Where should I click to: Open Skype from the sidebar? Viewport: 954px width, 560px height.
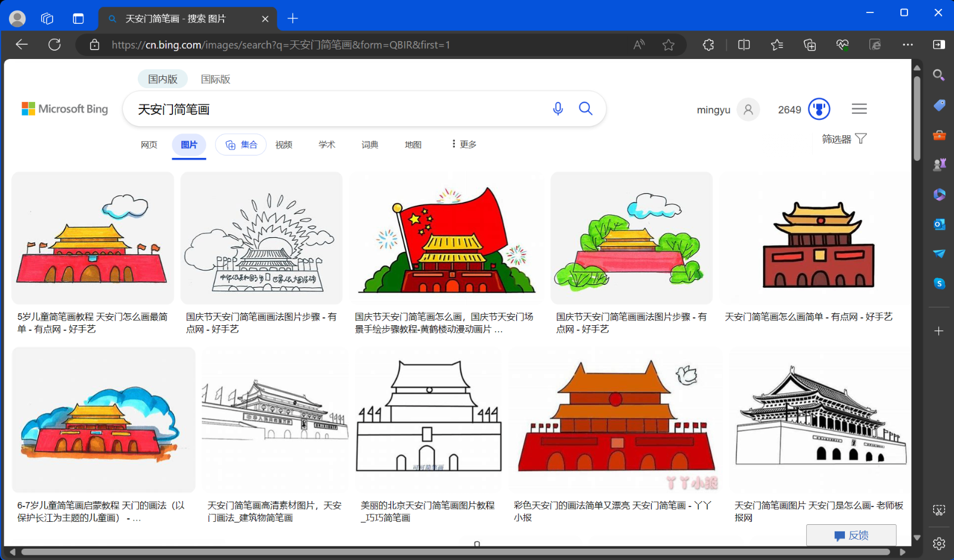938,285
